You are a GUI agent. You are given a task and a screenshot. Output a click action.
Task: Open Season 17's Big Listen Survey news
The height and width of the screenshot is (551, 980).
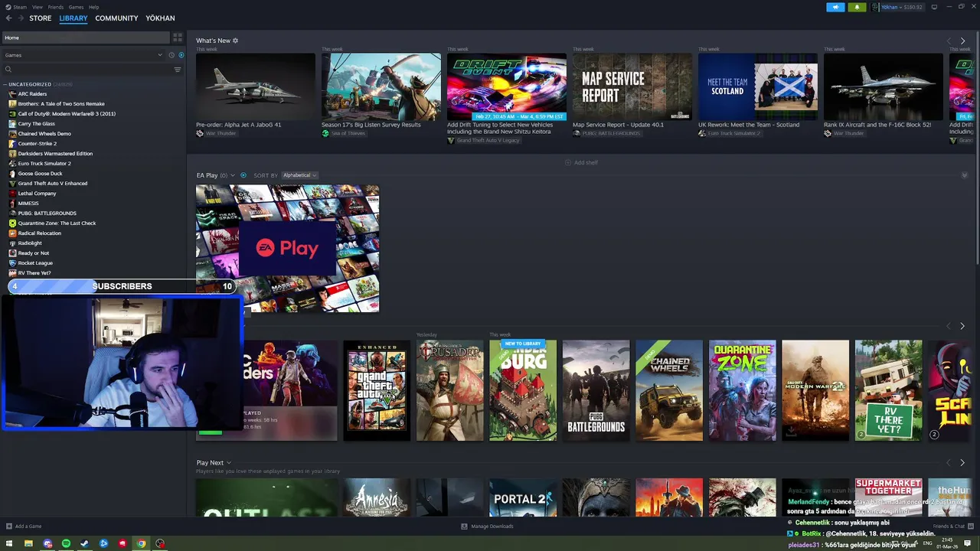click(381, 86)
